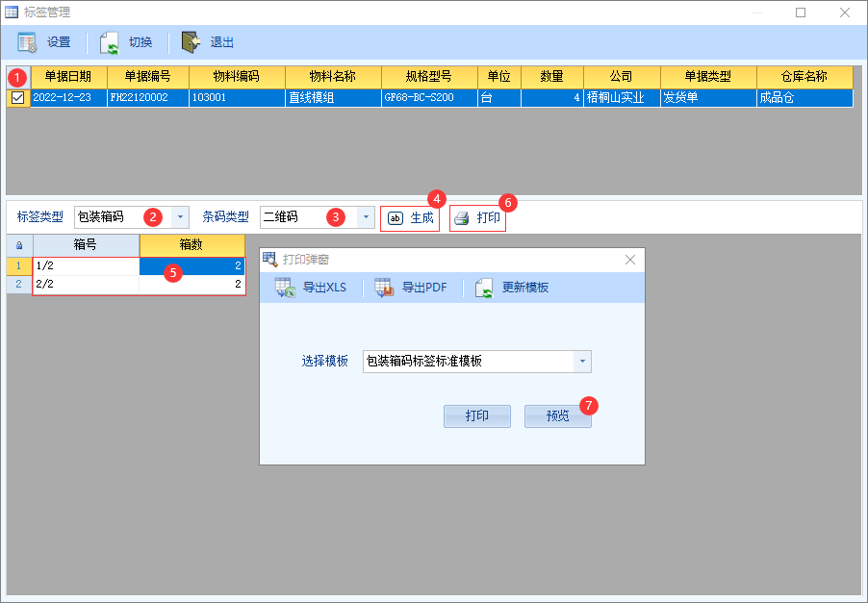
Task: Click the 物料编码 column header
Action: 237,77
